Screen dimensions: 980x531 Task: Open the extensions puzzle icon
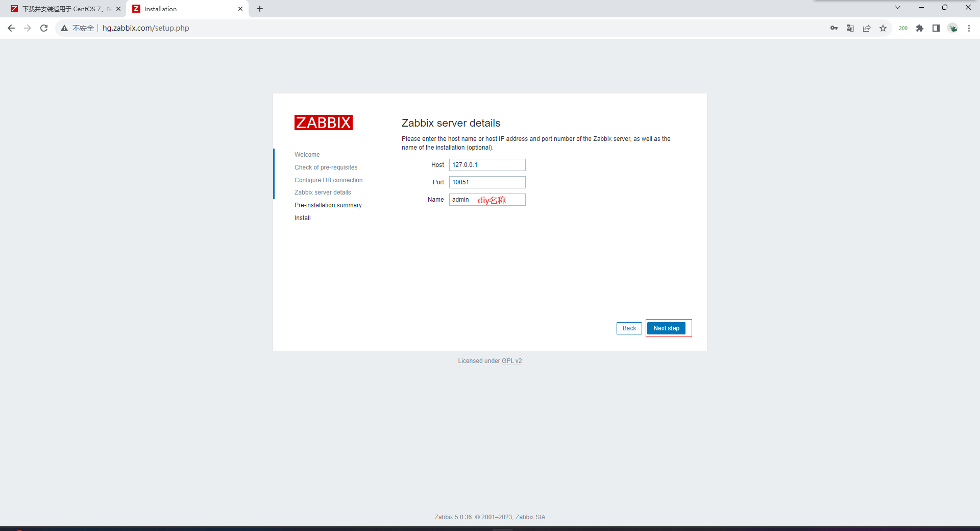(x=920, y=28)
